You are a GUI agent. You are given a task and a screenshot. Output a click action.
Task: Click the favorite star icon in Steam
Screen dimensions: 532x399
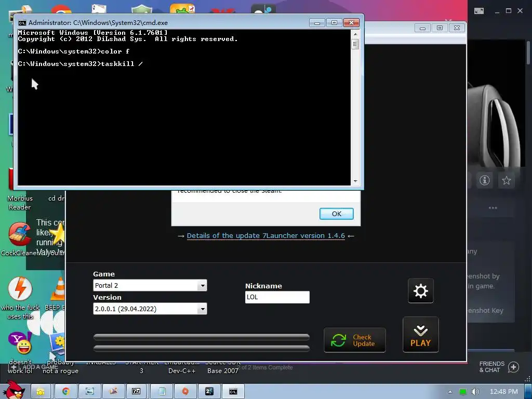[x=506, y=180]
